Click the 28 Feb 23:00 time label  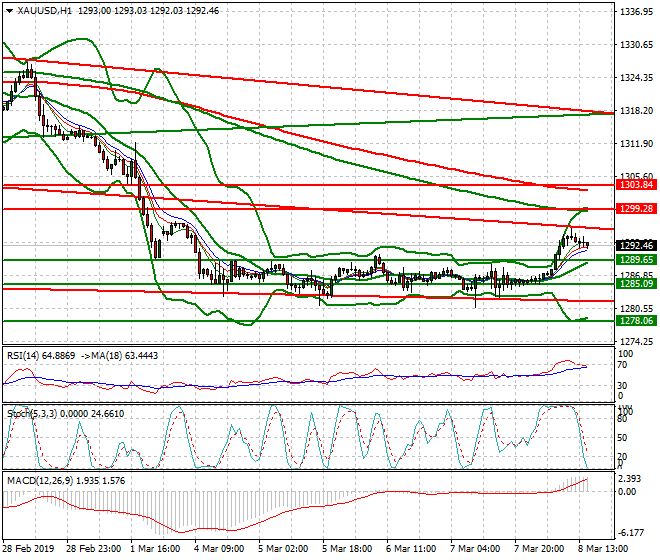point(93,549)
